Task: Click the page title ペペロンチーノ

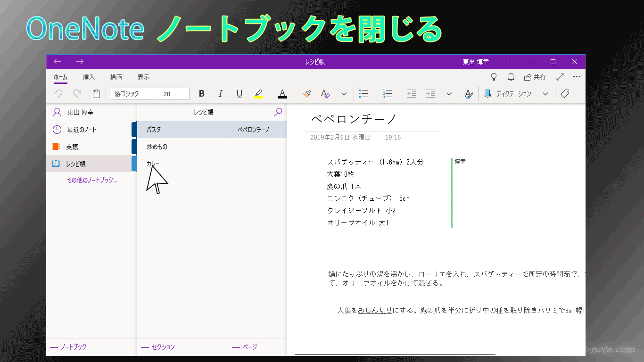Action: [354, 119]
